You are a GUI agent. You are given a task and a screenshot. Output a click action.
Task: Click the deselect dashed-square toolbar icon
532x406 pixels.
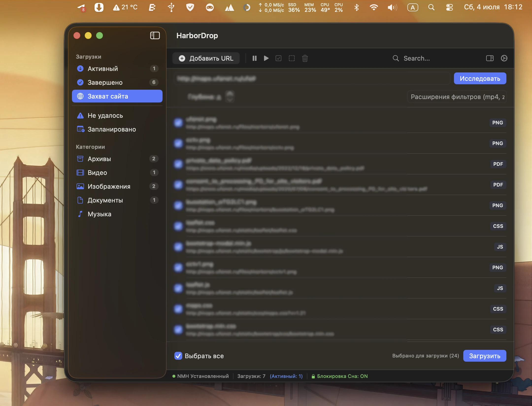292,58
